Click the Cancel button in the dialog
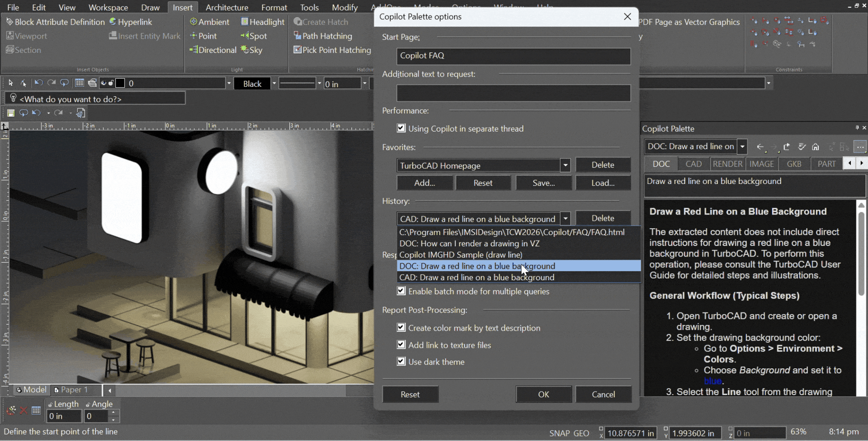 pyautogui.click(x=604, y=394)
